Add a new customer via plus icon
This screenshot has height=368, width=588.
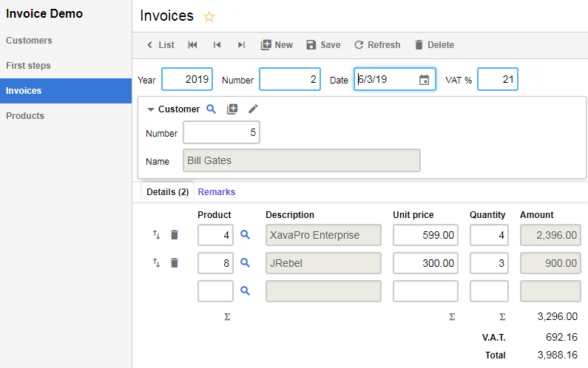pos(232,109)
